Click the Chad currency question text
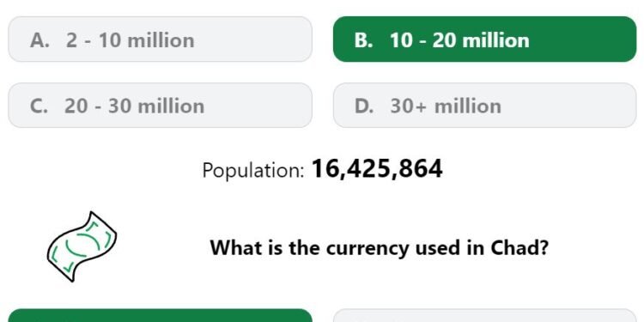 click(379, 247)
